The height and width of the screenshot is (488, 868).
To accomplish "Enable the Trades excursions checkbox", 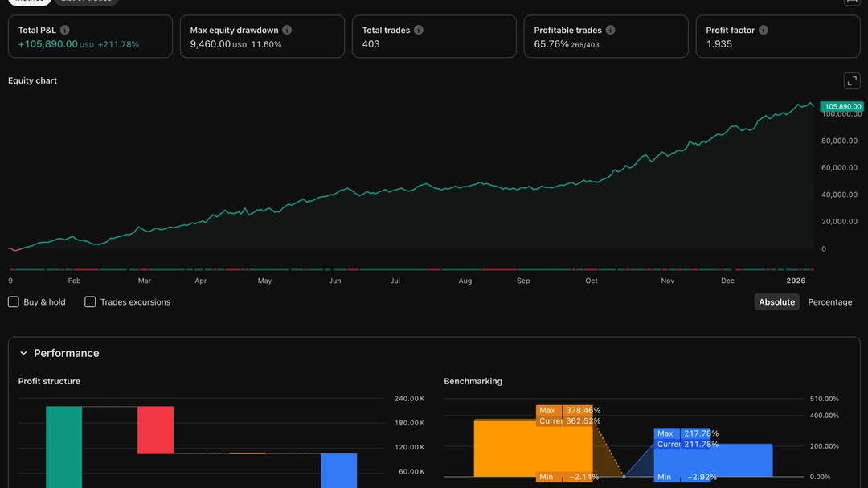I will point(90,301).
